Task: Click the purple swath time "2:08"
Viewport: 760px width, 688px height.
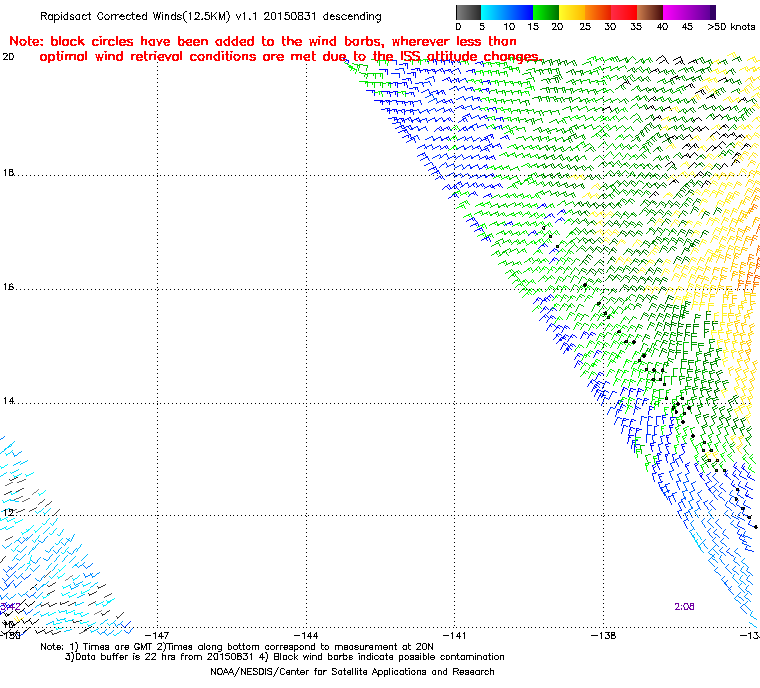Action: (684, 607)
